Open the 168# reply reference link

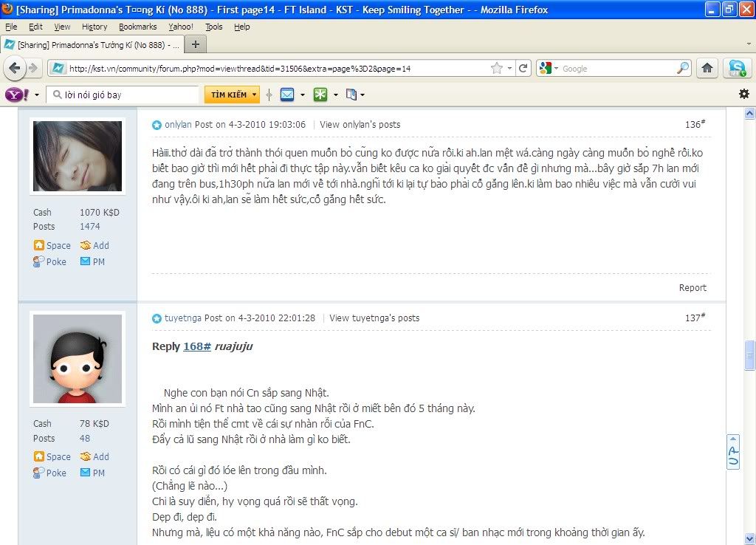point(196,346)
